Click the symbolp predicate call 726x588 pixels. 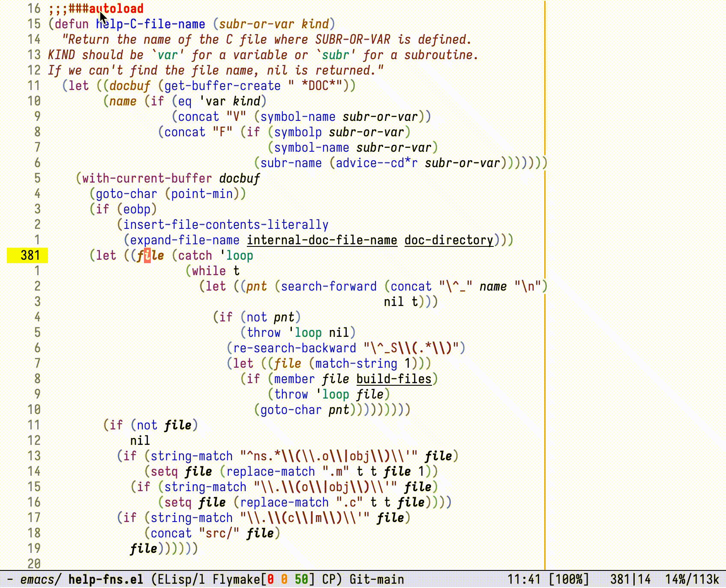(x=298, y=132)
